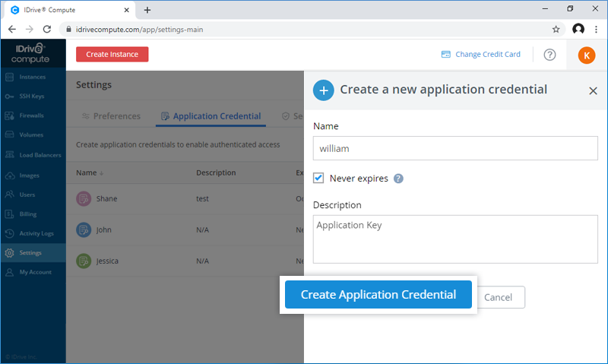The image size is (608, 364).
Task: Go back in browser history
Action: (x=12, y=29)
